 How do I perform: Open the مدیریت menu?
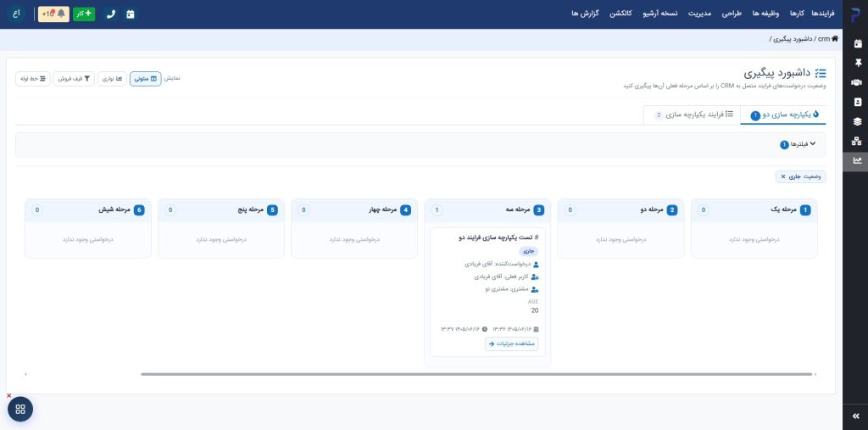coord(699,14)
